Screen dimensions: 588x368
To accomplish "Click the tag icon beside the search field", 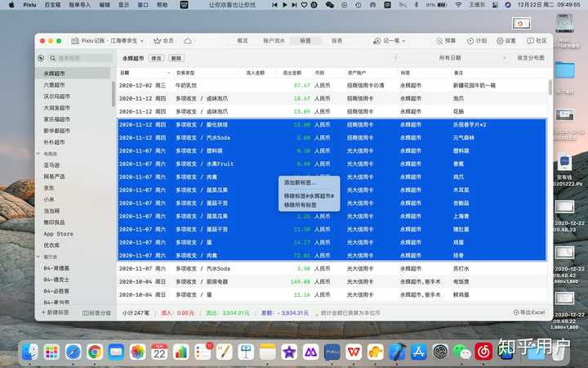I will click(41, 58).
